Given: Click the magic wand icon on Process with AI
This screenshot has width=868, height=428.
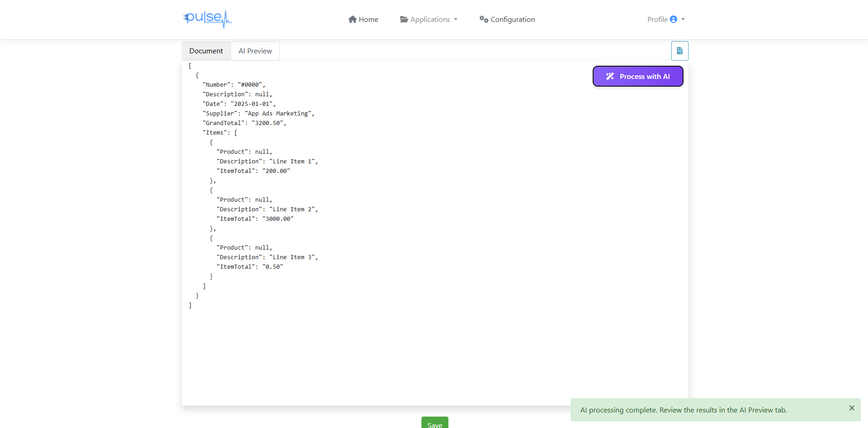Looking at the screenshot, I should point(610,76).
